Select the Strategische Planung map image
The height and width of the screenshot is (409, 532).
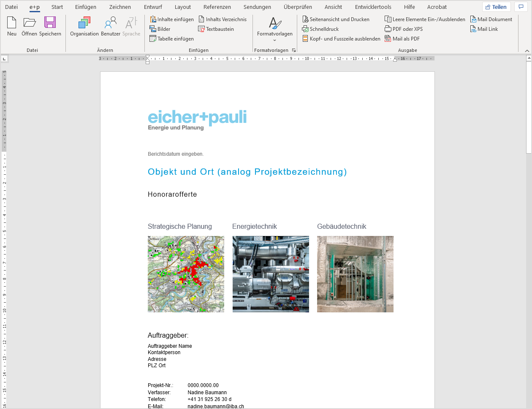pos(186,274)
